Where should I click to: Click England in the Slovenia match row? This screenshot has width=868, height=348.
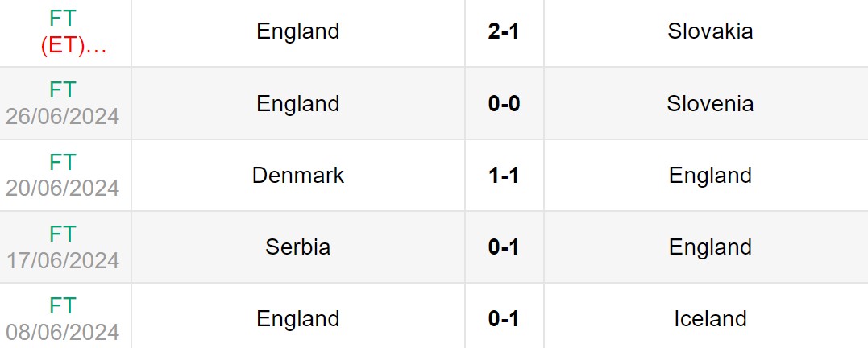click(x=298, y=103)
